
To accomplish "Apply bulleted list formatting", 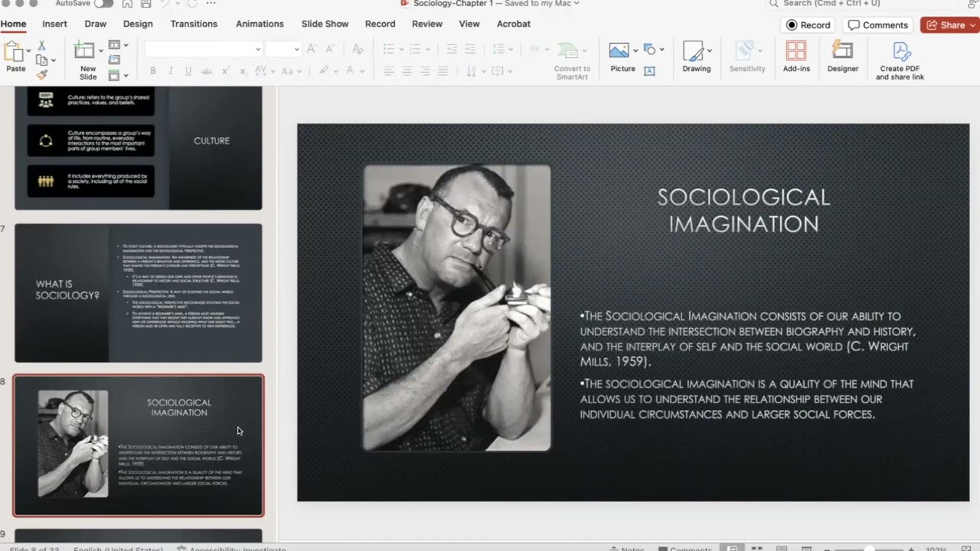I will [392, 49].
